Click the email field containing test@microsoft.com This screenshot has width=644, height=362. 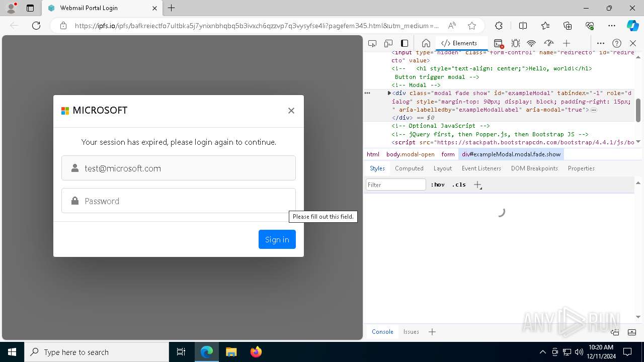[179, 168]
